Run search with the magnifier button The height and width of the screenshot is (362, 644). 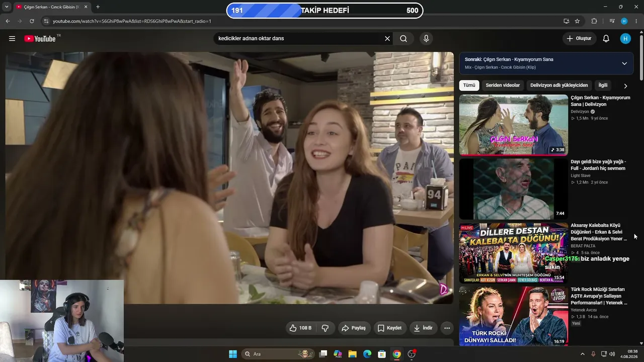click(404, 39)
